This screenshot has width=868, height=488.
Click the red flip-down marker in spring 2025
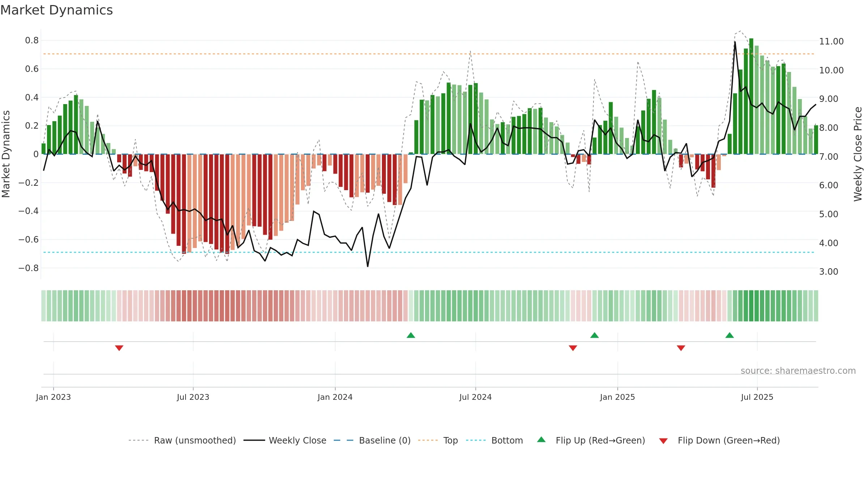(681, 348)
